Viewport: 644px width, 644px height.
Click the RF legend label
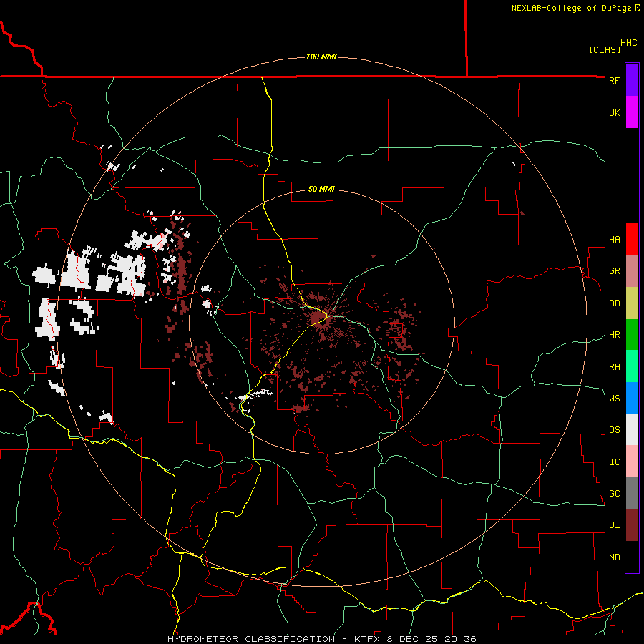[614, 80]
